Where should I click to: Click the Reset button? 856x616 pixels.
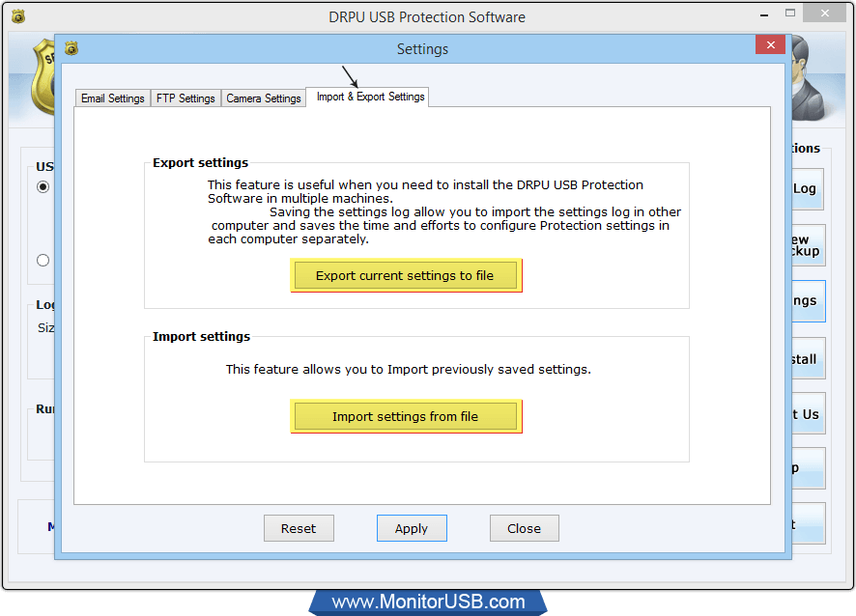click(x=299, y=528)
